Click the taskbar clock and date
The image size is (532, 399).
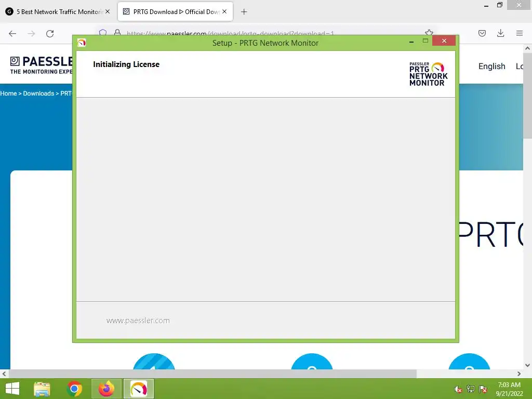pos(509,389)
